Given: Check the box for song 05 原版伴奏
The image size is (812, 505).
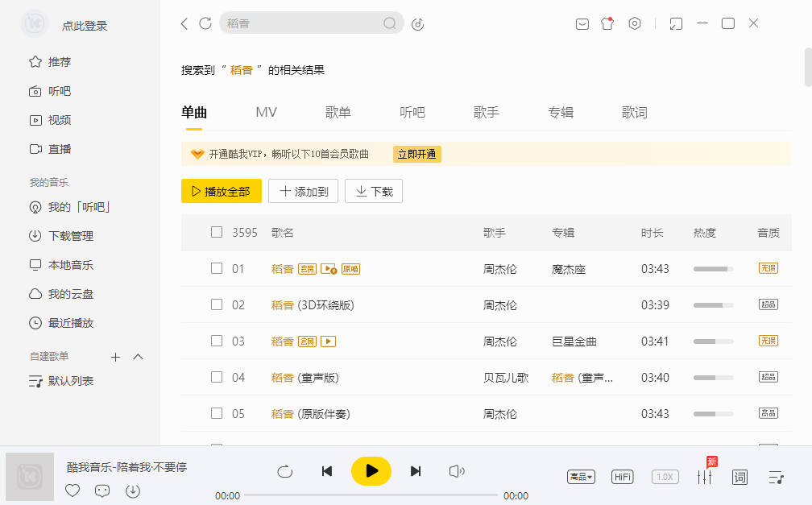Looking at the screenshot, I should coord(217,413).
